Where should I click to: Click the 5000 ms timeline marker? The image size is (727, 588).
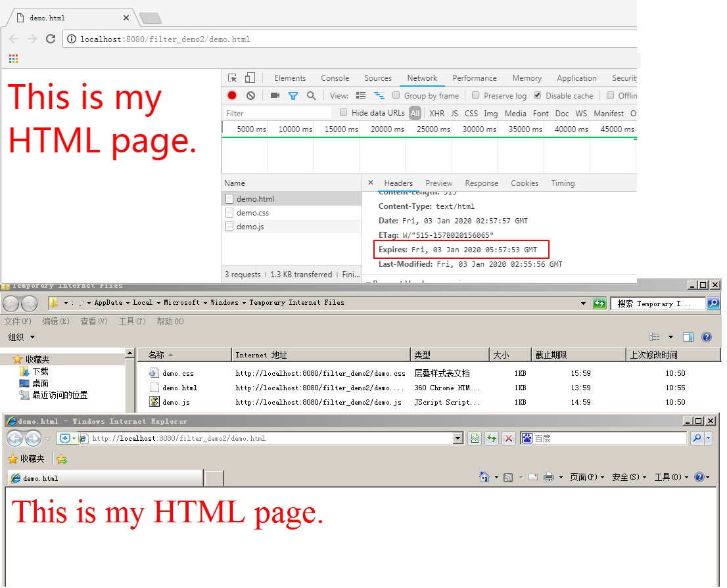(251, 129)
